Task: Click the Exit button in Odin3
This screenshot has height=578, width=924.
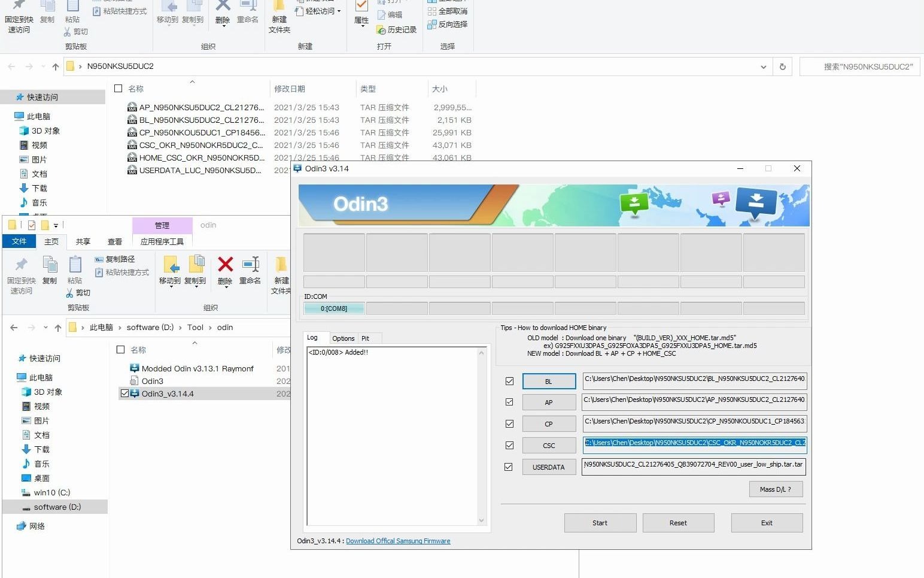Action: point(767,523)
